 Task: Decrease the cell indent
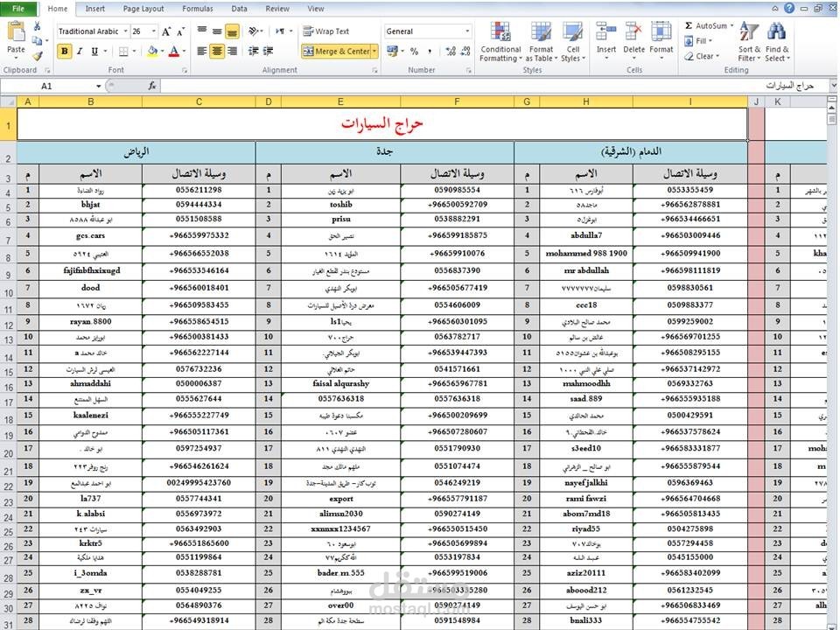254,52
